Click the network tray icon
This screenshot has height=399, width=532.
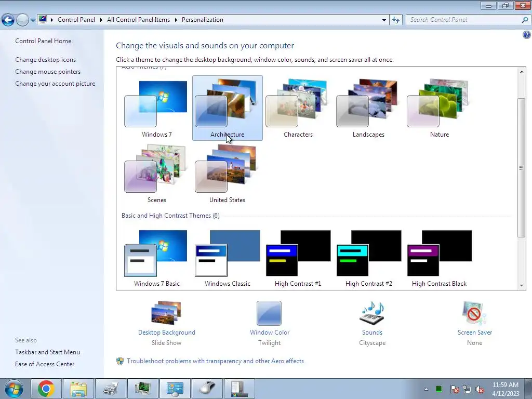(x=467, y=389)
